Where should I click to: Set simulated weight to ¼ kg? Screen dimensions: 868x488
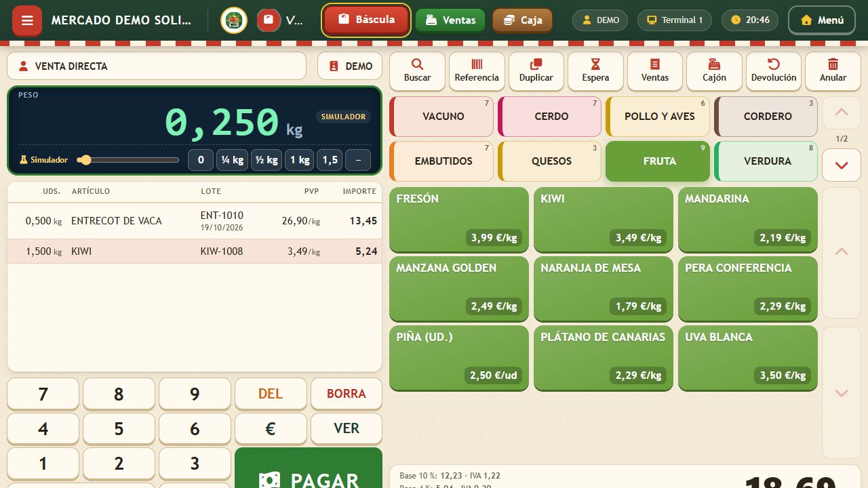(232, 160)
